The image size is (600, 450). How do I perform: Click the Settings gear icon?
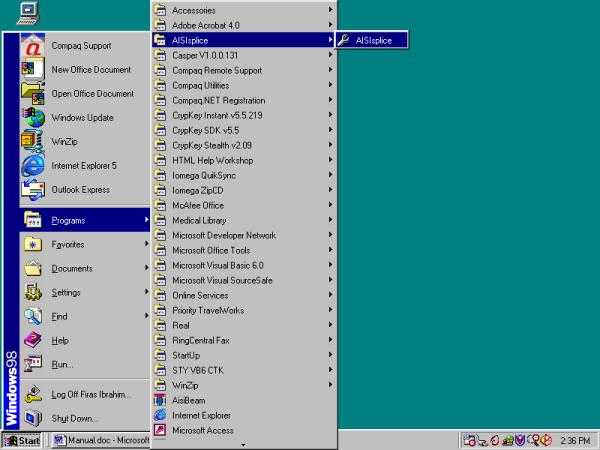[x=33, y=292]
